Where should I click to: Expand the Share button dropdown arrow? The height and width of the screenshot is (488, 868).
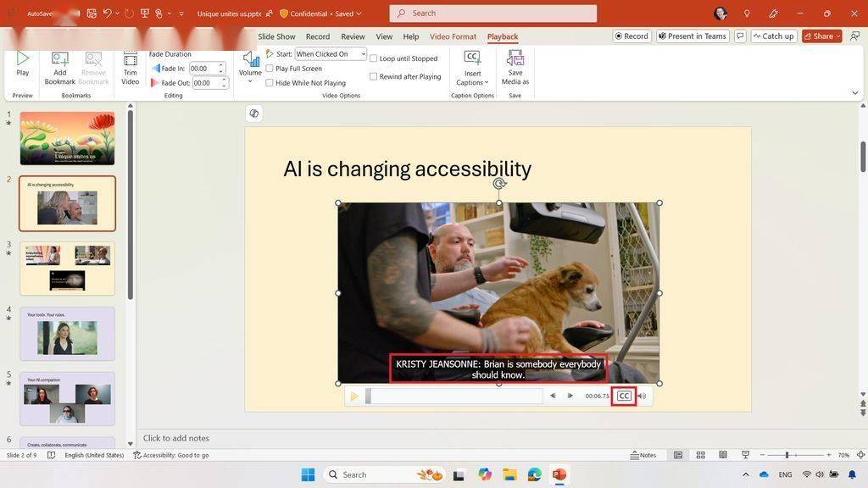pos(838,36)
